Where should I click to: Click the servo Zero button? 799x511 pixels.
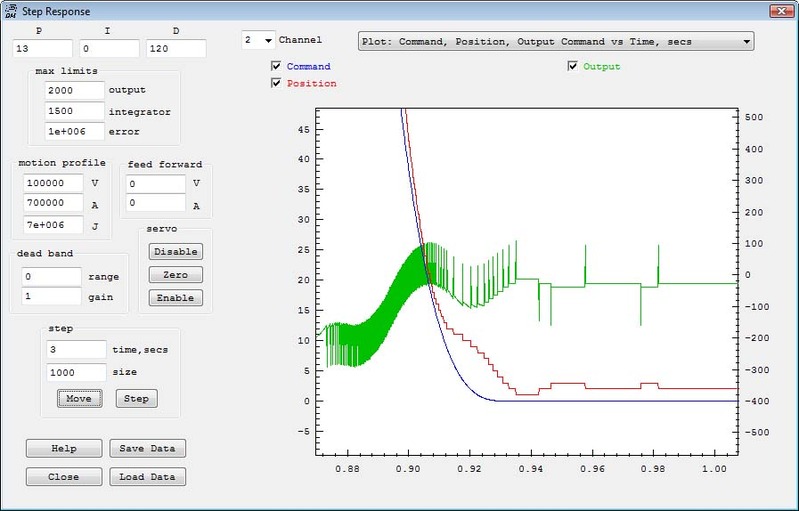tap(175, 275)
